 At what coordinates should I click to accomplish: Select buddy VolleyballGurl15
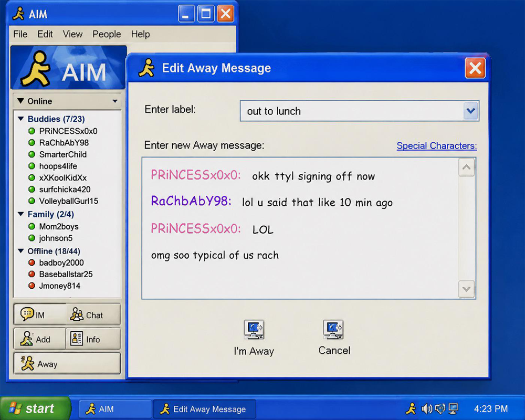[68, 201]
